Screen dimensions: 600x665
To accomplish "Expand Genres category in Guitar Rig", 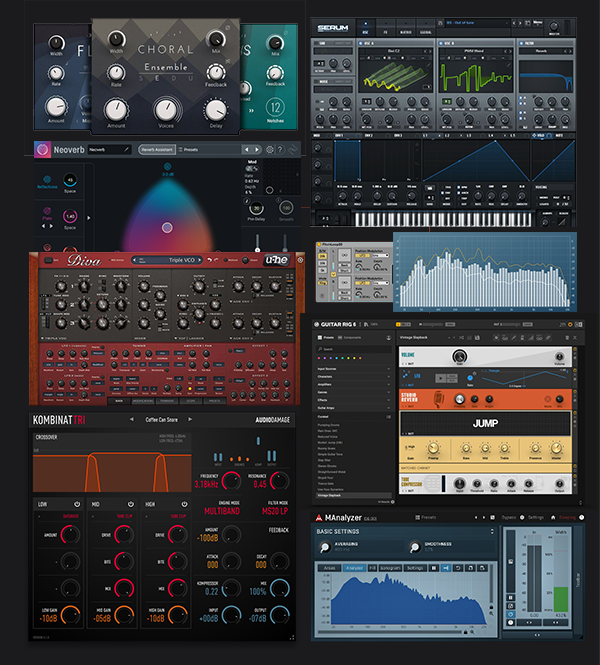I will pyautogui.click(x=354, y=392).
